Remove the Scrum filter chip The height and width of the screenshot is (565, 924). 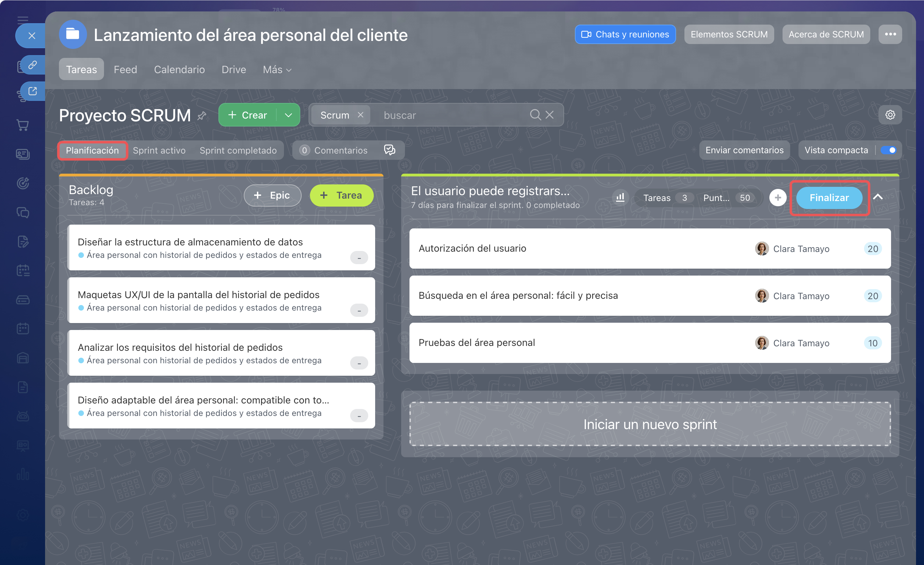(x=360, y=115)
